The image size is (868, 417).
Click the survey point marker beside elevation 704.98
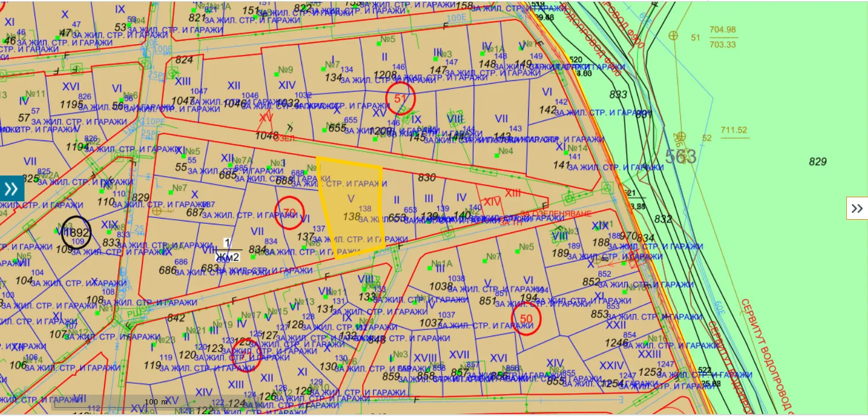pos(673,36)
